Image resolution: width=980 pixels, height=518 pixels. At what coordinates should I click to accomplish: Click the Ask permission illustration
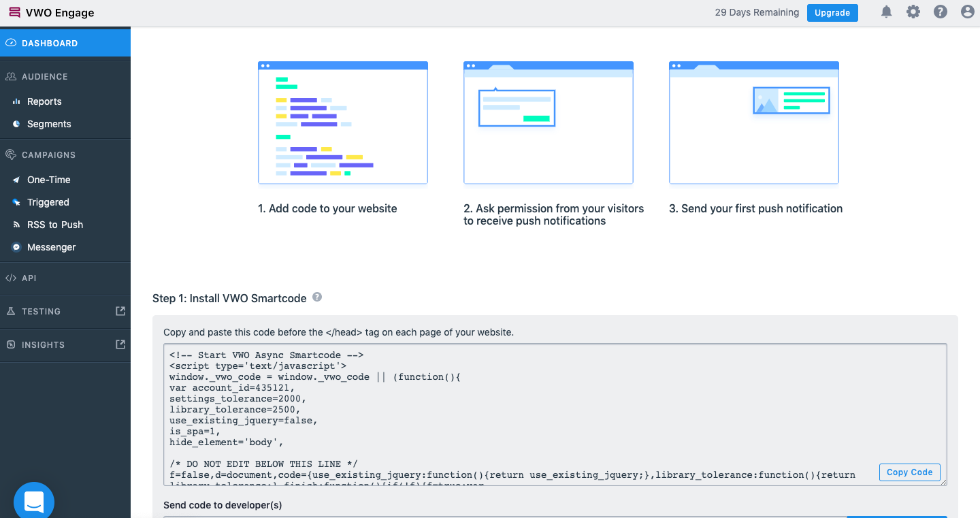pyautogui.click(x=549, y=123)
